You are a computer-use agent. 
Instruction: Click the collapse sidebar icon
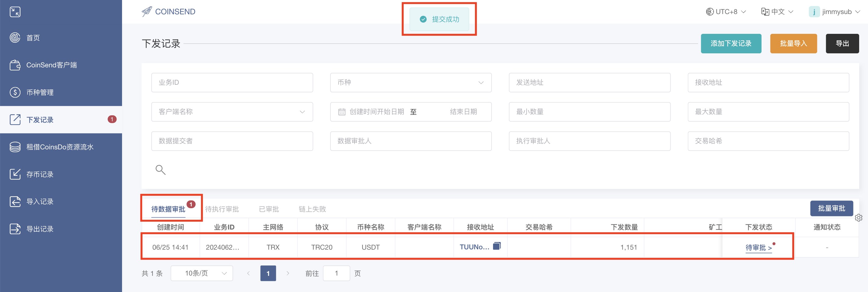click(x=15, y=12)
